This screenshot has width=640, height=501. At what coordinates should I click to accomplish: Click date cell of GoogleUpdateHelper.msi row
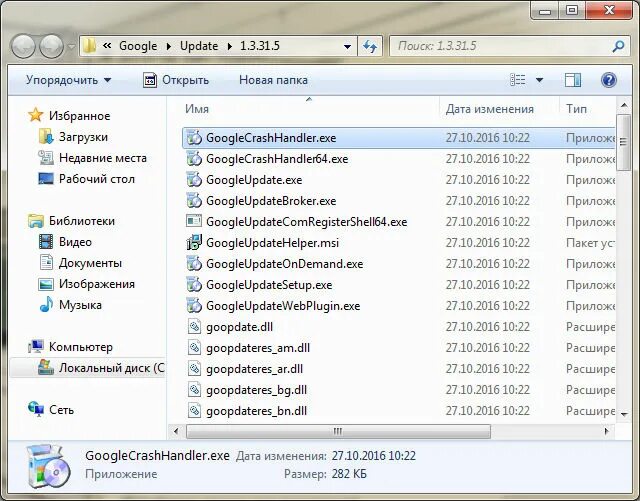487,243
